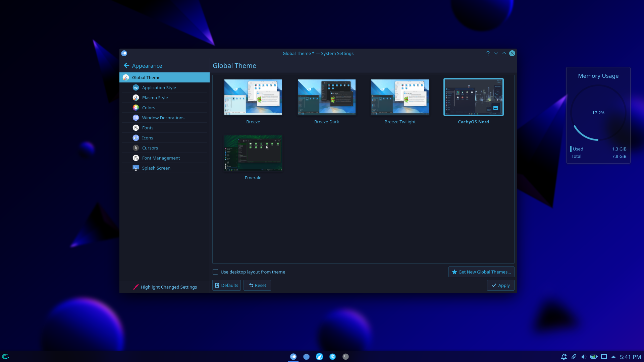644x362 pixels.
Task: Select the Application Style sidebar icon
Action: (x=136, y=87)
